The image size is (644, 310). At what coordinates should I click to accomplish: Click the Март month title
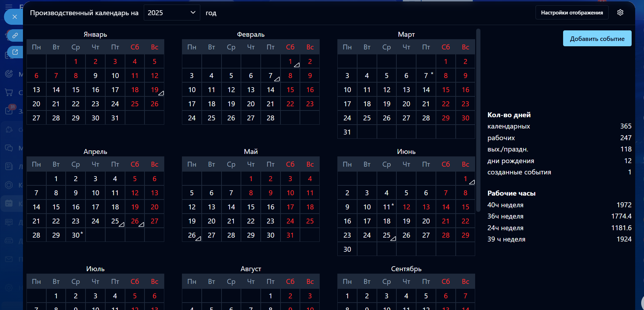point(406,34)
